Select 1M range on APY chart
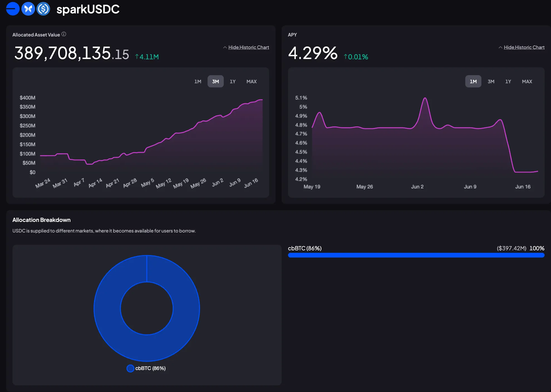 click(x=473, y=82)
